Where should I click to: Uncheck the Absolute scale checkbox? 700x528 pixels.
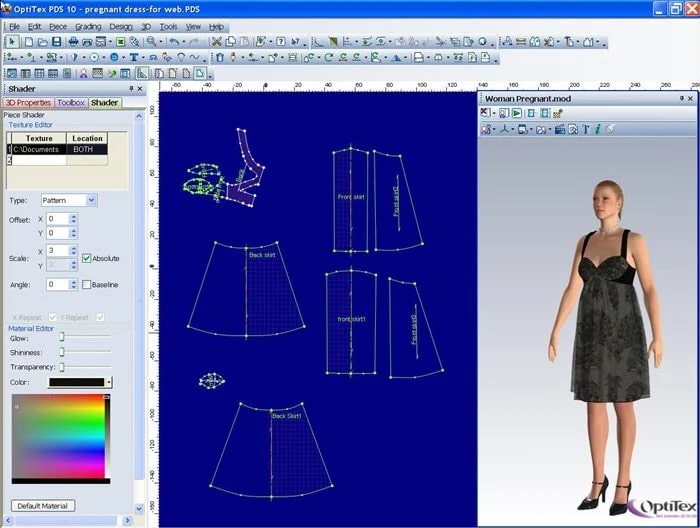[86, 258]
